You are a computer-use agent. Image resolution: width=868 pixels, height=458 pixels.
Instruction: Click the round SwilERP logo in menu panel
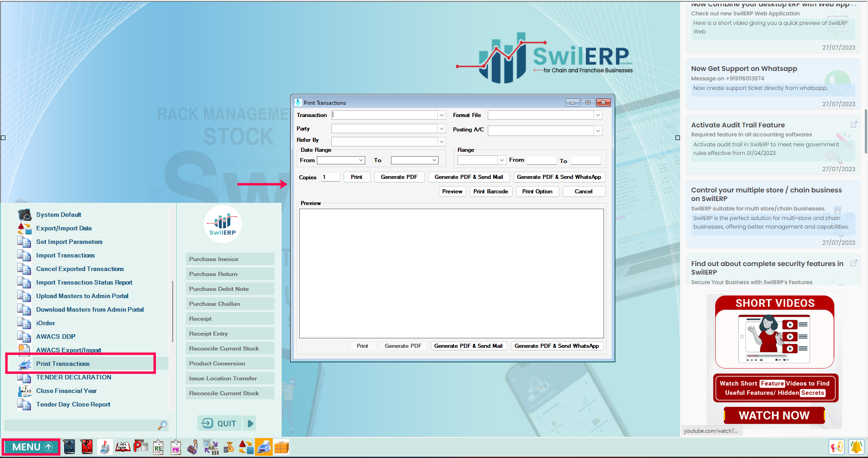point(222,224)
